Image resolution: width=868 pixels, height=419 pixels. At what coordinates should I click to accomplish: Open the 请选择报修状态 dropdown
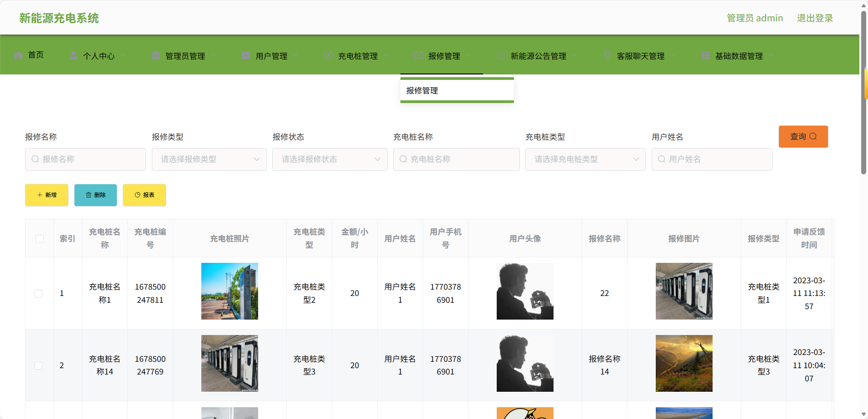pyautogui.click(x=330, y=159)
